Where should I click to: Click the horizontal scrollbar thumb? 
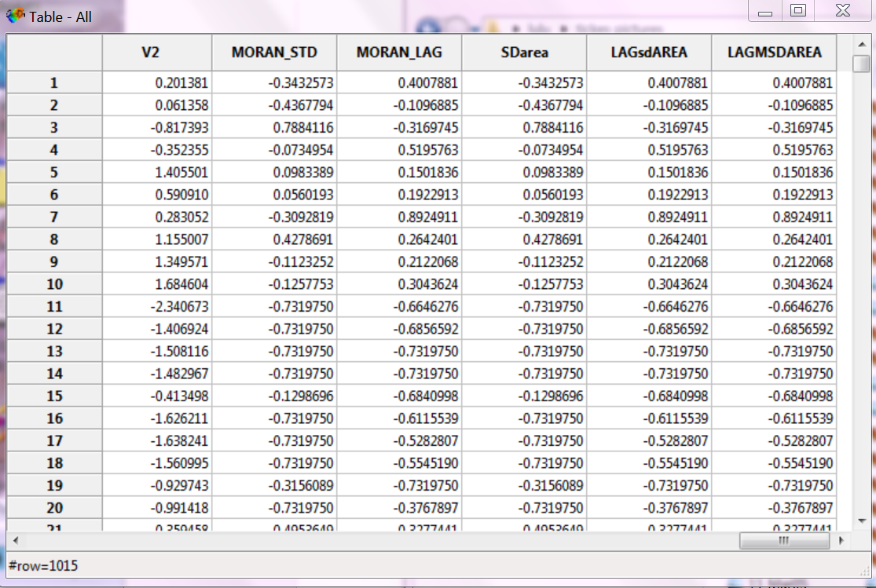(783, 540)
